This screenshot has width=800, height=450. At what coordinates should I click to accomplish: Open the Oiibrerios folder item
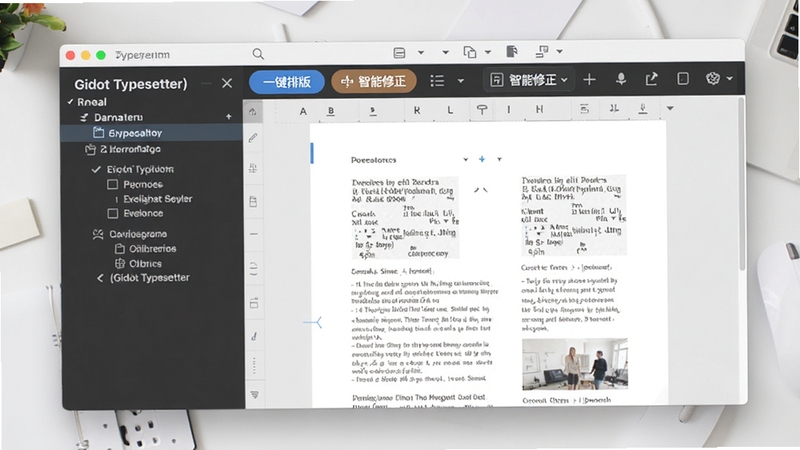click(145, 249)
